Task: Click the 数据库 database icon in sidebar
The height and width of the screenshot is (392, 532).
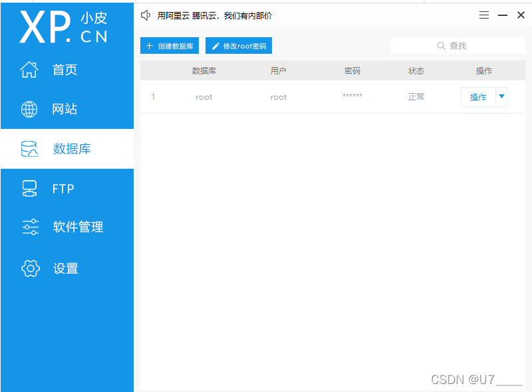Action: tap(29, 149)
